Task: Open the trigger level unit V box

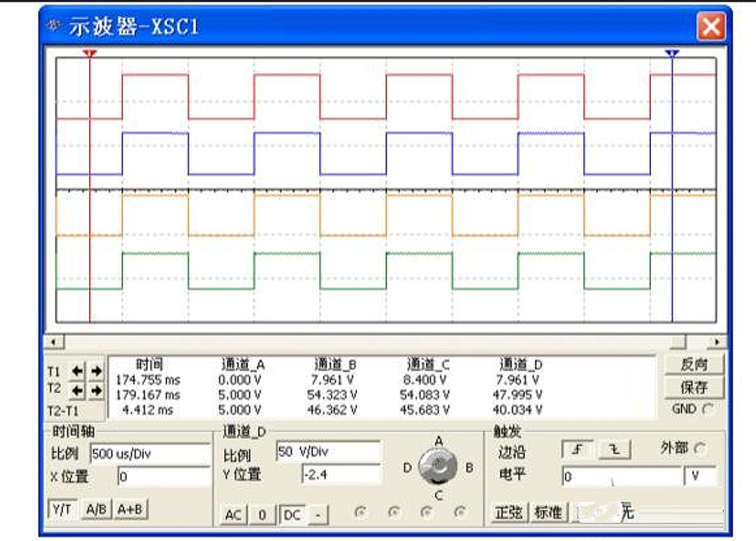Action: 701,476
